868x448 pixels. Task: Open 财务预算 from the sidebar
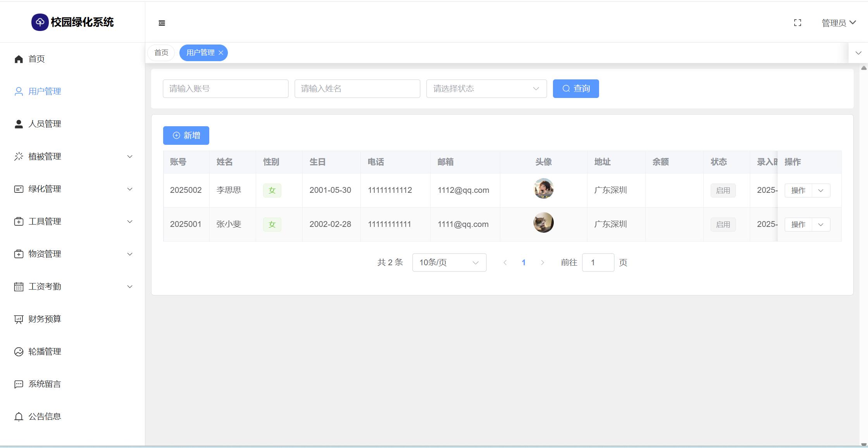(x=45, y=319)
